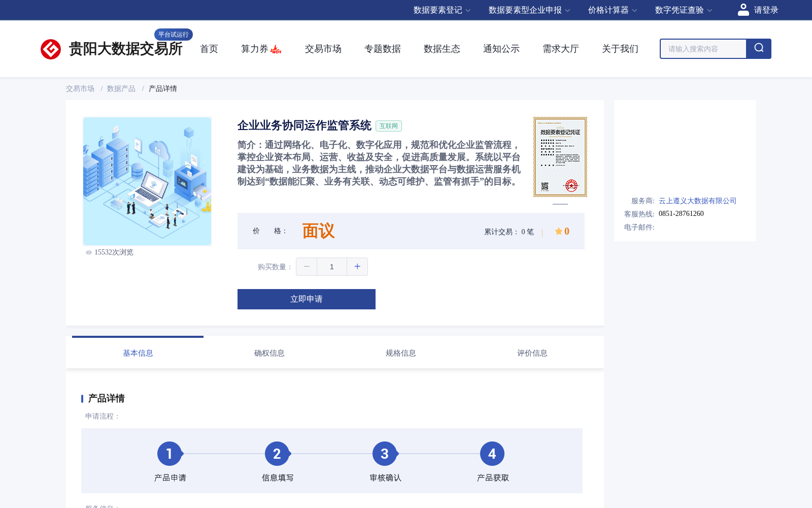Click the 产品详情 section heading
This screenshot has width=812, height=508.
click(x=106, y=398)
